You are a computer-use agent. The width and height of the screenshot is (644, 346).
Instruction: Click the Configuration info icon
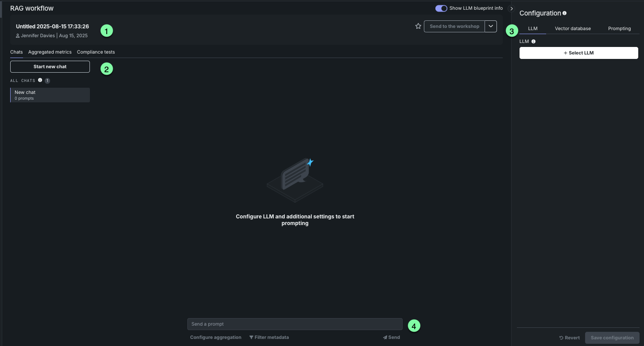[564, 13]
